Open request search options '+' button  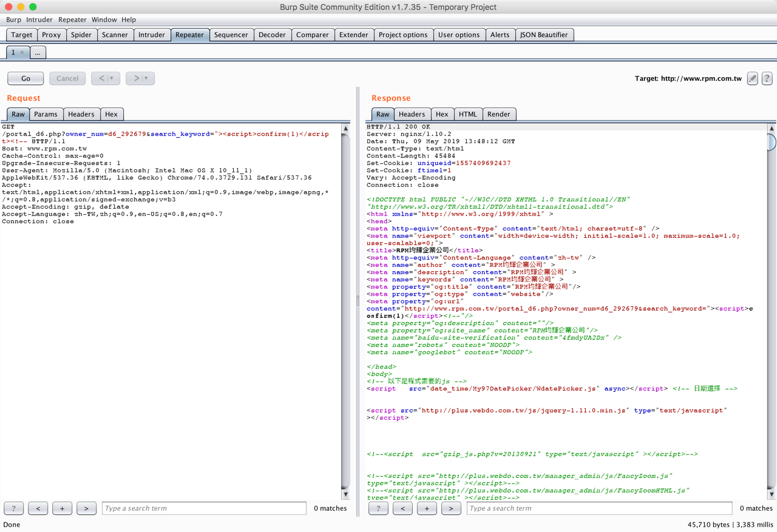[x=62, y=508]
